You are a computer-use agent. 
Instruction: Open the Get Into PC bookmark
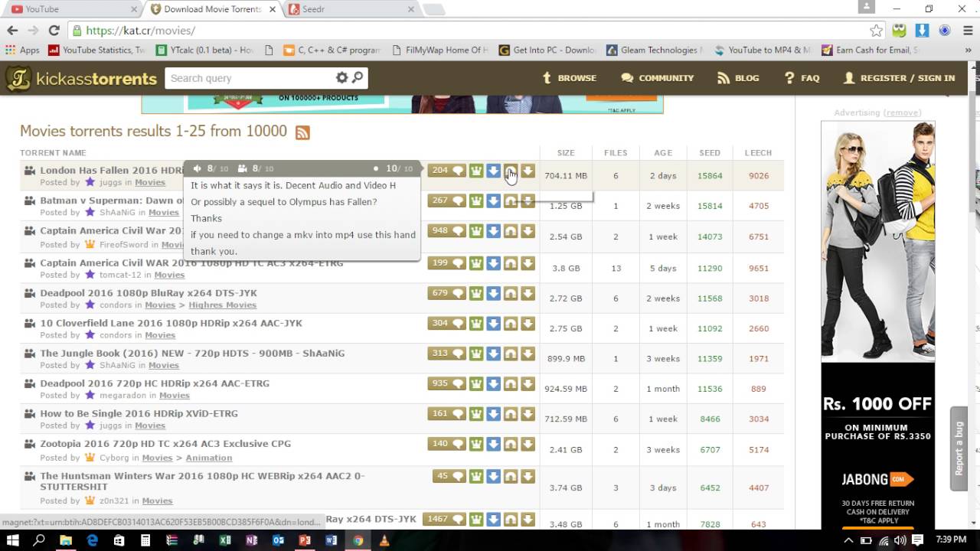[x=547, y=50]
